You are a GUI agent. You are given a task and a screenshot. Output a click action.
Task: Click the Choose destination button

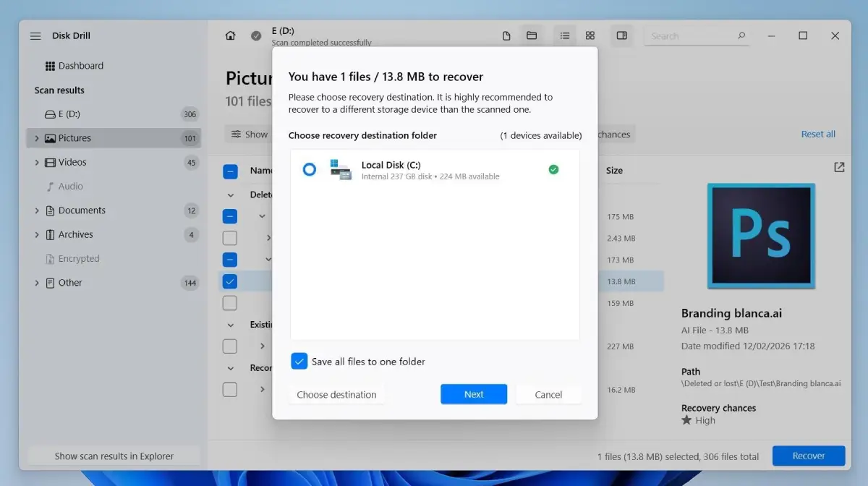(336, 394)
